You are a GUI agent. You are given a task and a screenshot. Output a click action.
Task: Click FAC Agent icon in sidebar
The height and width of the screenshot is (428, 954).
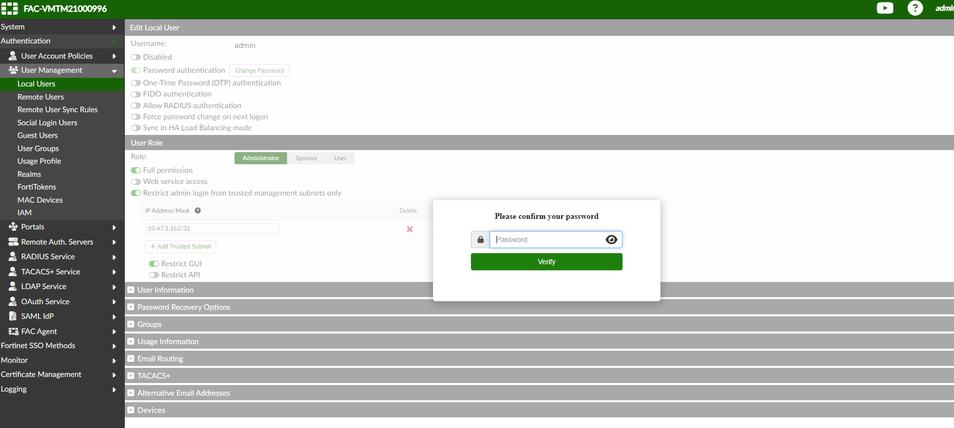pyautogui.click(x=13, y=331)
